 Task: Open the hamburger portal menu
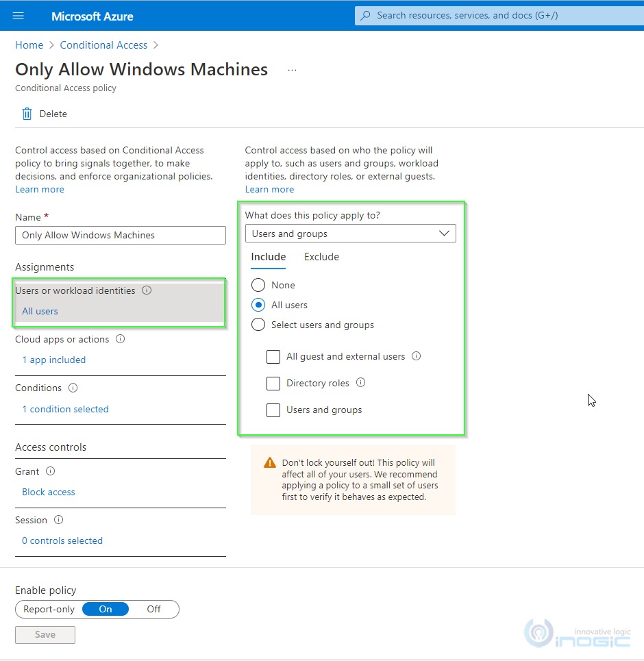(x=18, y=16)
